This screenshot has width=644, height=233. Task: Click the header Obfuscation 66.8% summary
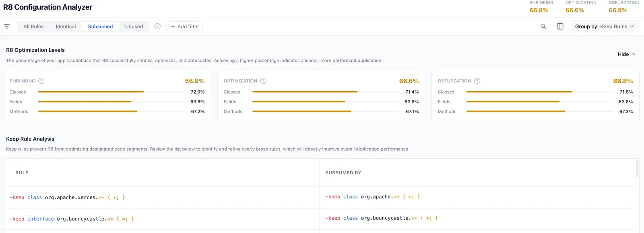point(624,7)
